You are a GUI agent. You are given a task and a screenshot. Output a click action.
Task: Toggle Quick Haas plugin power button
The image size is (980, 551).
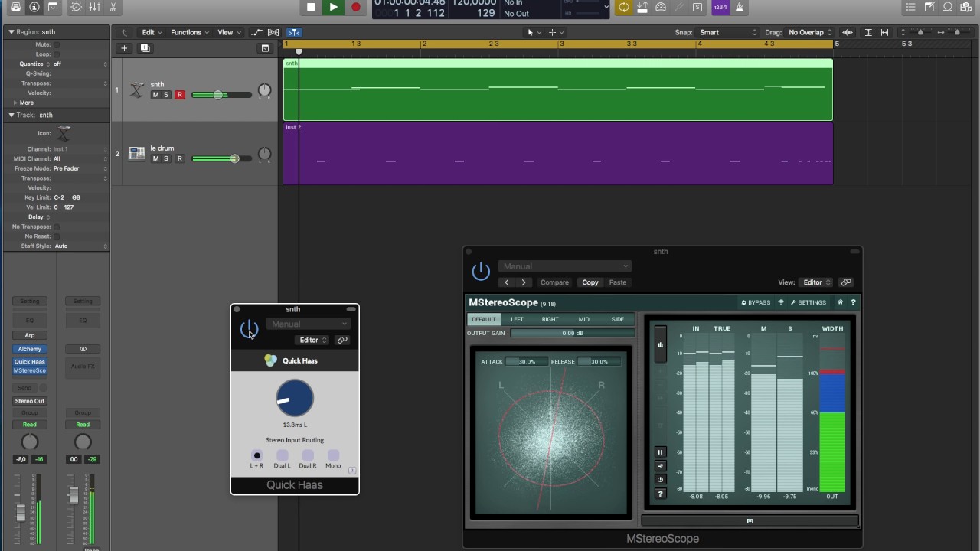tap(249, 330)
